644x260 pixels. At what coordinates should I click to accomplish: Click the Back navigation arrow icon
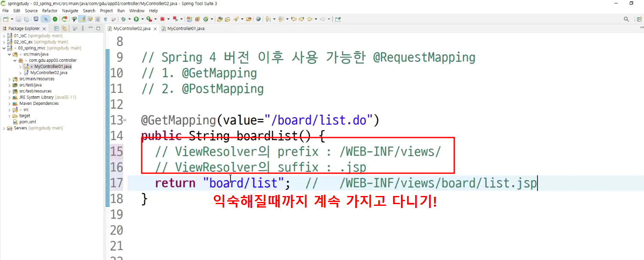coord(310,19)
